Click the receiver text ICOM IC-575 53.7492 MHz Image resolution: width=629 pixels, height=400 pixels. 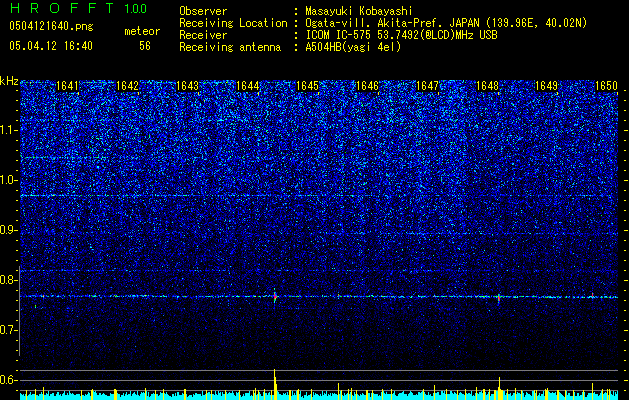(x=401, y=35)
